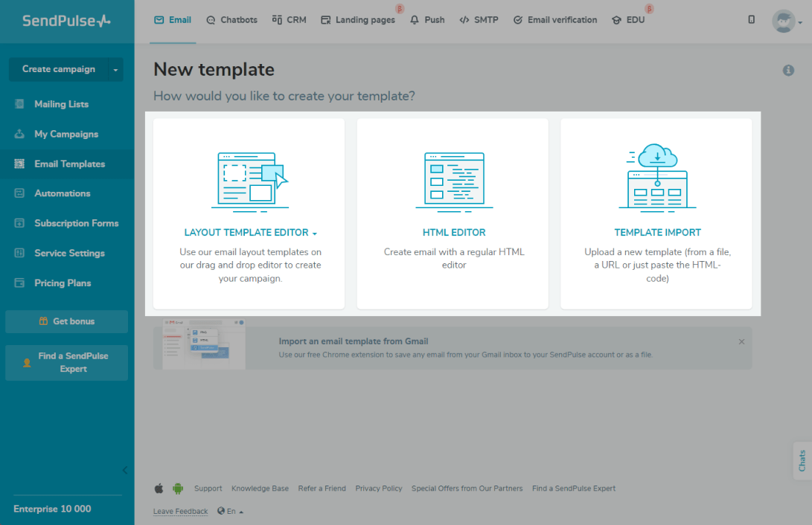Screen dimensions: 812x525
Task: Go to My Campaigns
Action: [66, 134]
